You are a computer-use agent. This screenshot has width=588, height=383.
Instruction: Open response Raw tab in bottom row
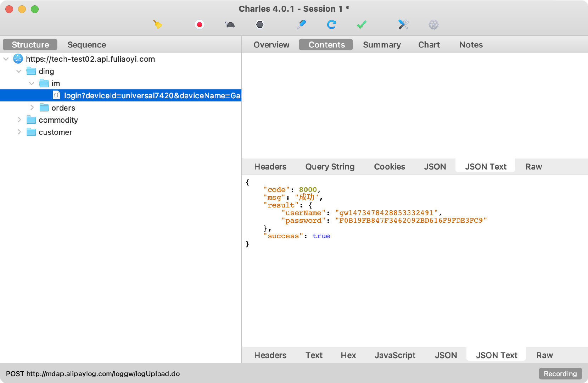544,355
